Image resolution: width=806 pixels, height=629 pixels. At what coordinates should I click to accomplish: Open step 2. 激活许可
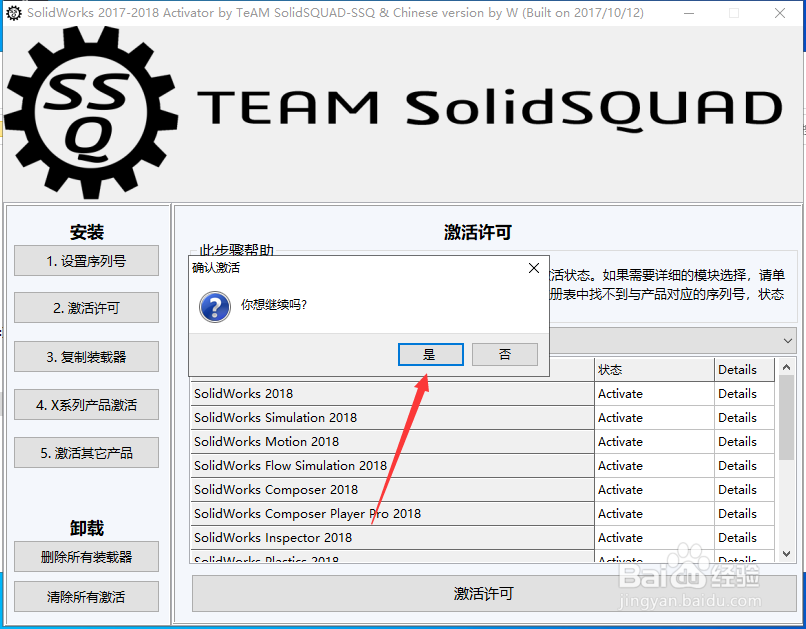tap(86, 308)
